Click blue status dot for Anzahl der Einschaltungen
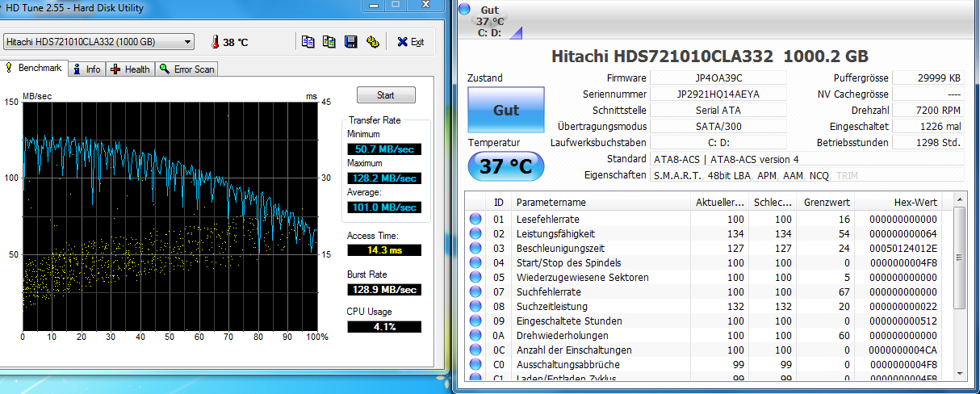The width and height of the screenshot is (980, 394). click(x=475, y=350)
